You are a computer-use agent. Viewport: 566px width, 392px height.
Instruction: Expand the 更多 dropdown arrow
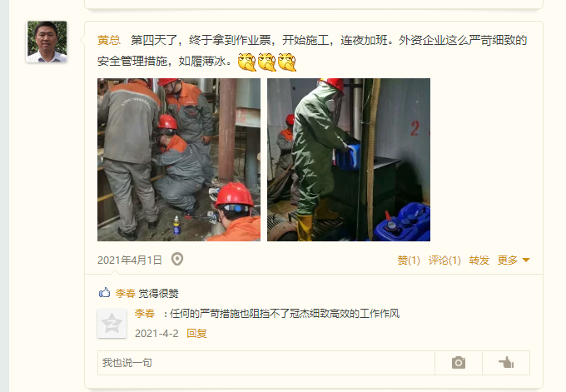526,261
